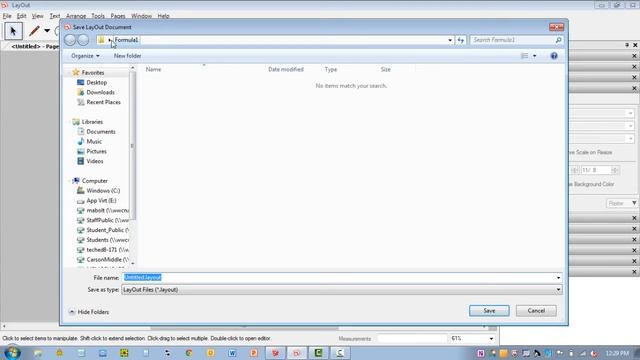The height and width of the screenshot is (360, 640).
Task: Open the Pictures library
Action: pos(96,151)
